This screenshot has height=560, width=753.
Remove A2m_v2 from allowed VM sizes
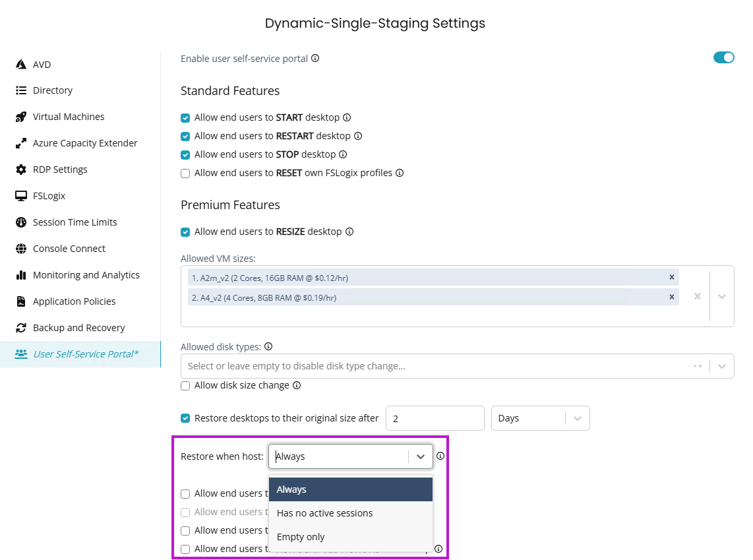pyautogui.click(x=672, y=278)
